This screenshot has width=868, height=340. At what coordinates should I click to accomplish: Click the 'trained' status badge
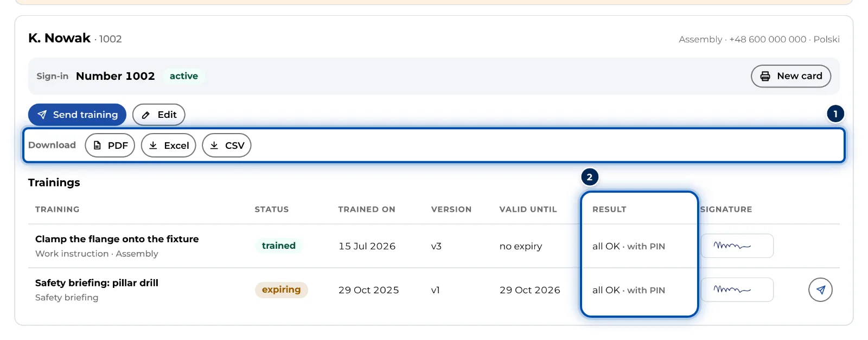(279, 245)
